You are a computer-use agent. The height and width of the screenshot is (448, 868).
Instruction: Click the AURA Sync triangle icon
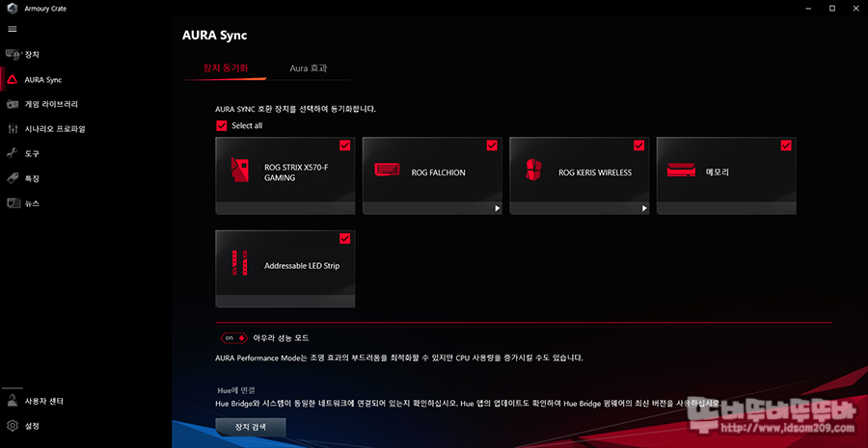pyautogui.click(x=13, y=79)
